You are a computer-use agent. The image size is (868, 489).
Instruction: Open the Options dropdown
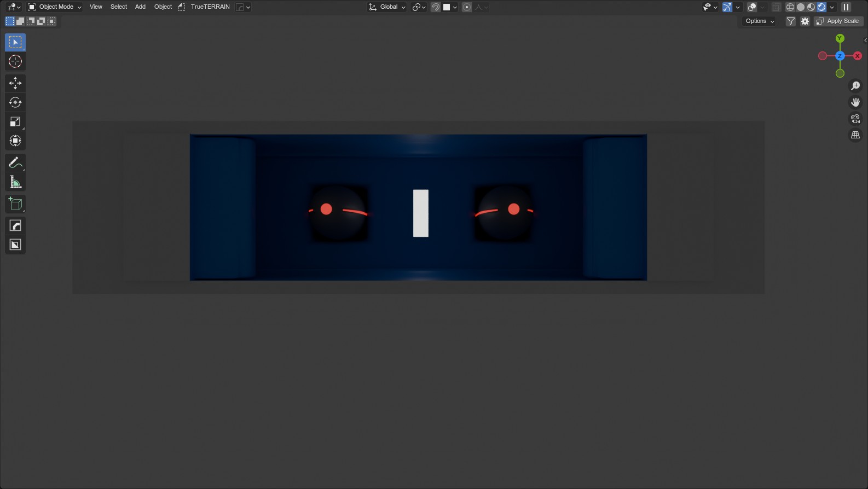(760, 21)
